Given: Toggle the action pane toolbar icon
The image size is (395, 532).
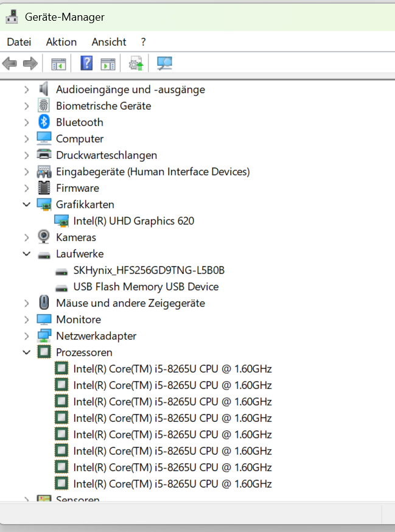Looking at the screenshot, I should click(x=108, y=64).
